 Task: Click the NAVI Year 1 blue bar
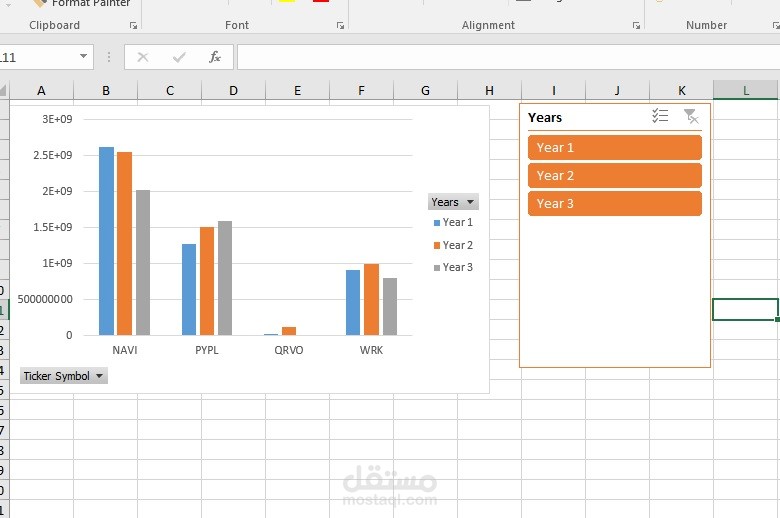pos(106,241)
